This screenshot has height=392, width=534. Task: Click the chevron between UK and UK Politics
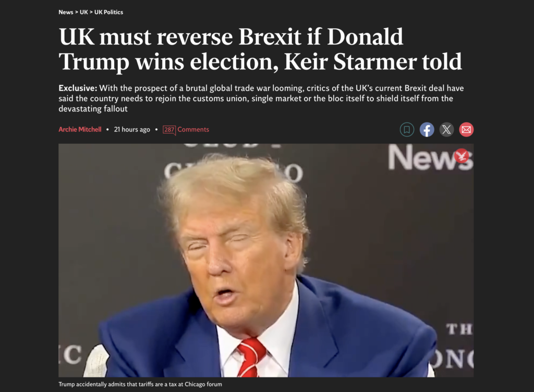coord(91,13)
